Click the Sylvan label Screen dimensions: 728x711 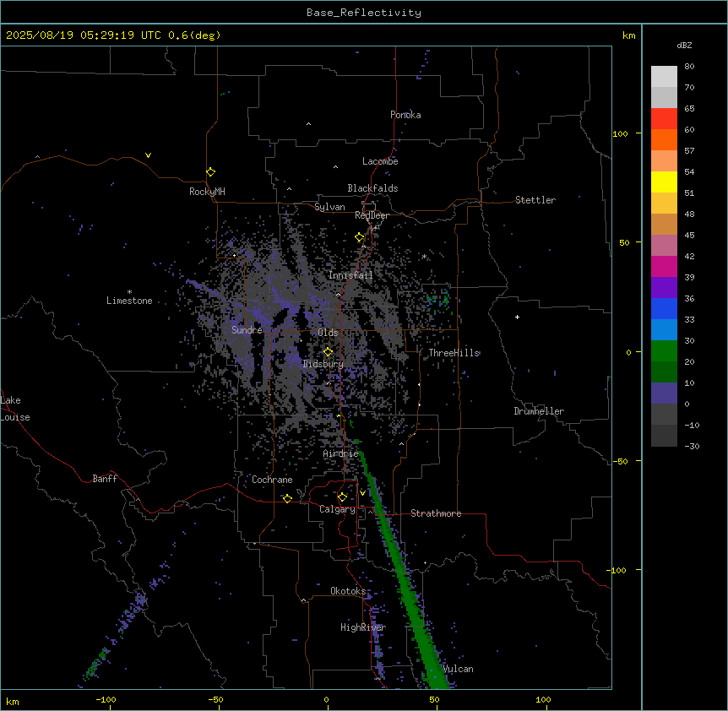pos(329,207)
